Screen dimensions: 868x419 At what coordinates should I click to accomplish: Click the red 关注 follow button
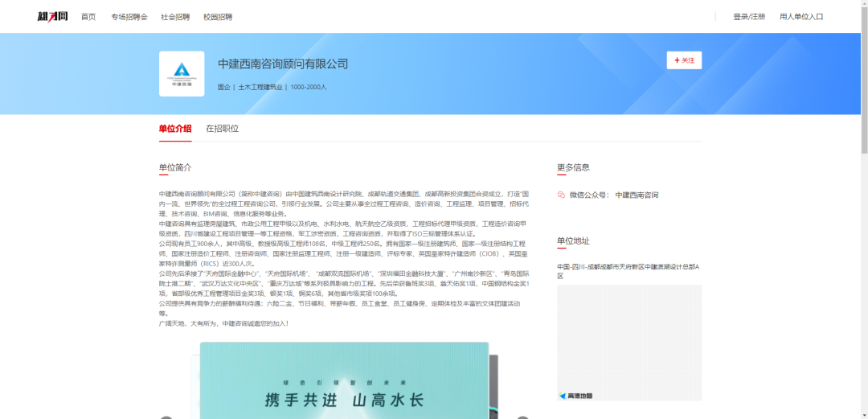click(x=684, y=60)
